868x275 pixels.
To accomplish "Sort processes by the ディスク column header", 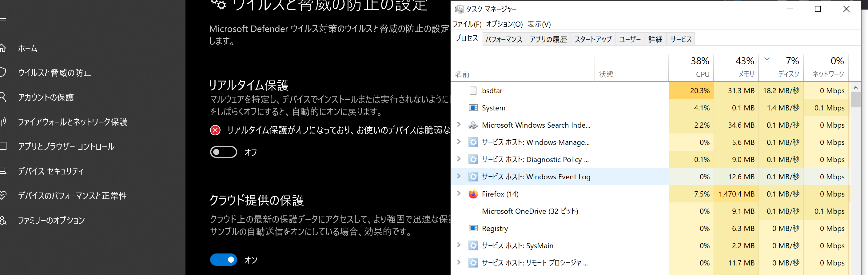I will 781,67.
